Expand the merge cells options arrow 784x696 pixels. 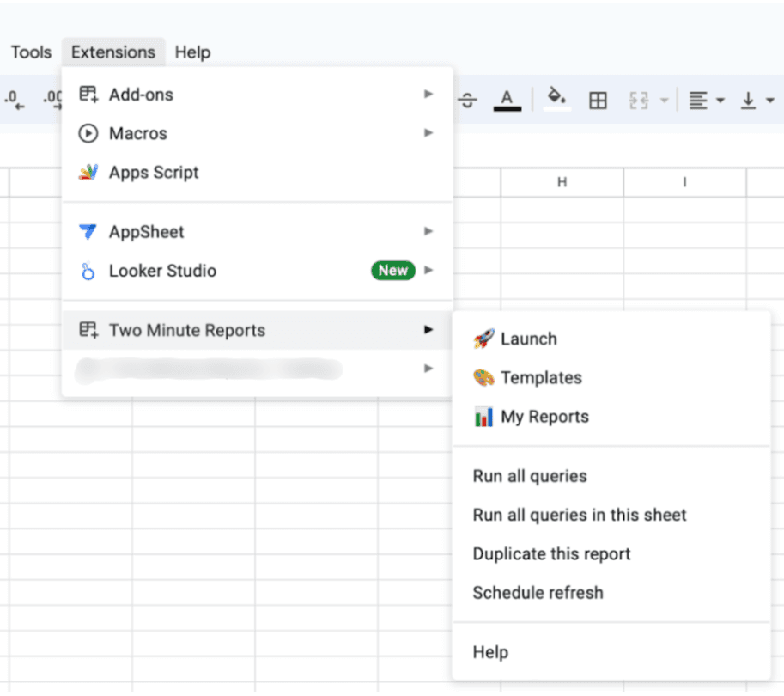[664, 101]
